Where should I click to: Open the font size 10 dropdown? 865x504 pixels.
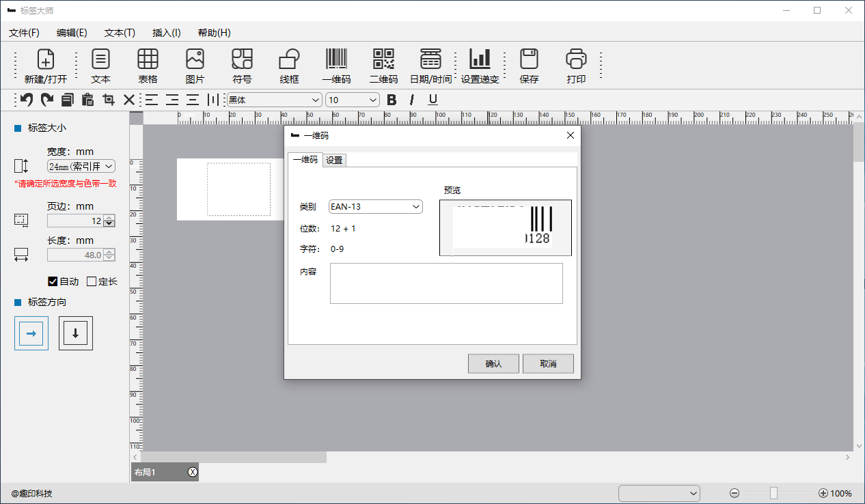353,100
